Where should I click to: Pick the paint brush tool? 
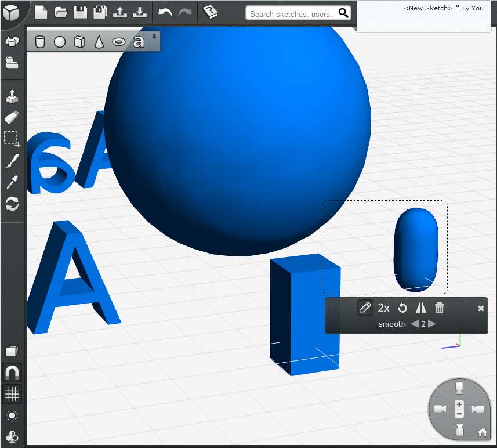click(x=12, y=161)
